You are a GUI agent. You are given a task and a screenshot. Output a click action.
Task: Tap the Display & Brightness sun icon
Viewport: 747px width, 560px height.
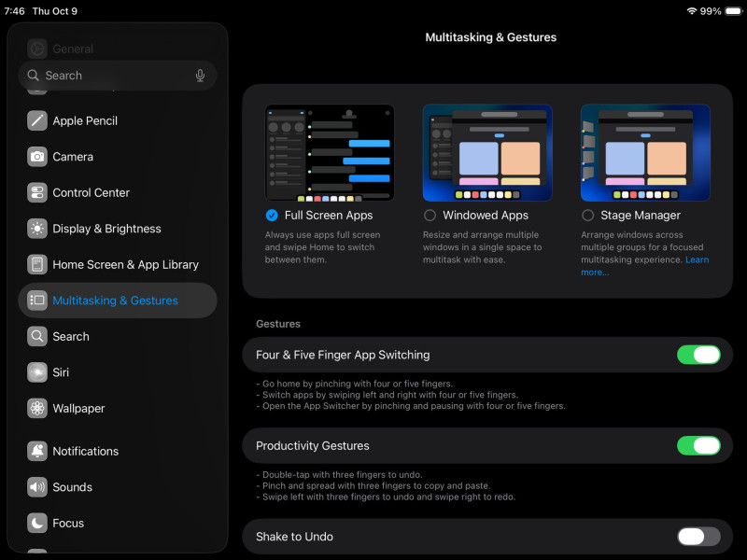coord(37,229)
